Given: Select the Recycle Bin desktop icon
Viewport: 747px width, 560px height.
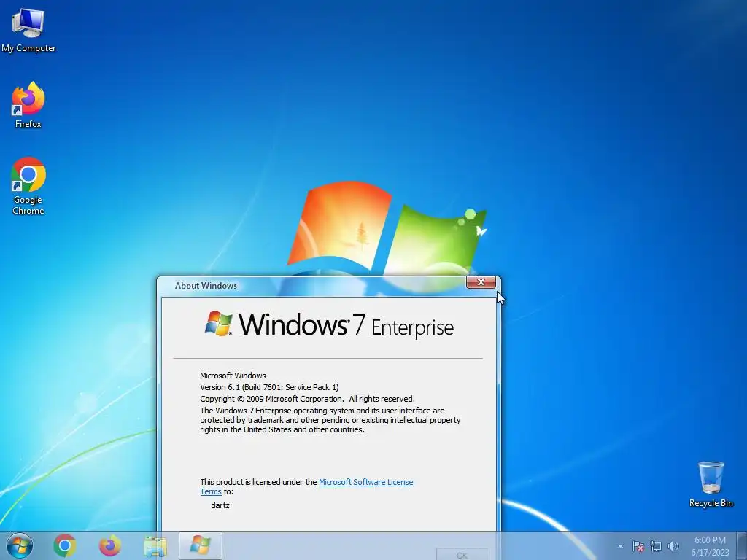Looking at the screenshot, I should tap(711, 484).
